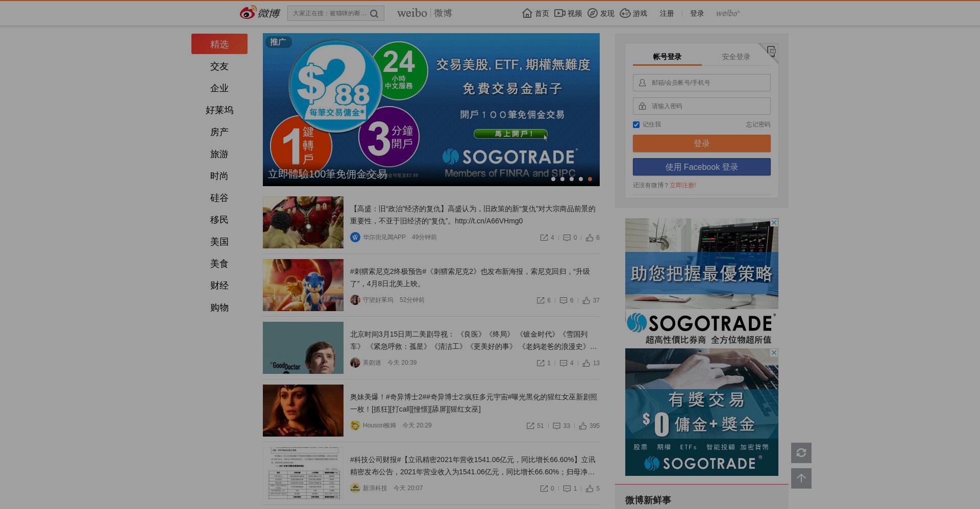Open 好莱坞 category in sidebar
Viewport: 980px width, 509px height.
tap(219, 110)
